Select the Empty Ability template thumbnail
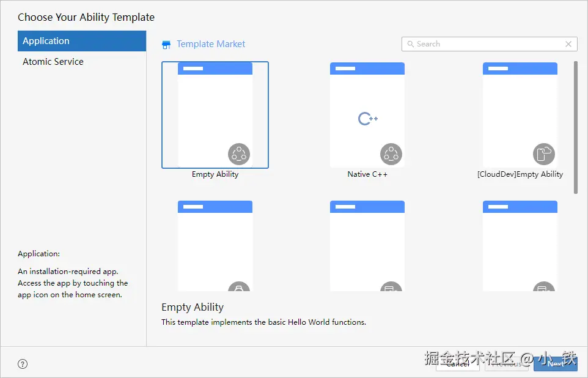This screenshot has height=378, width=588. pos(215,115)
